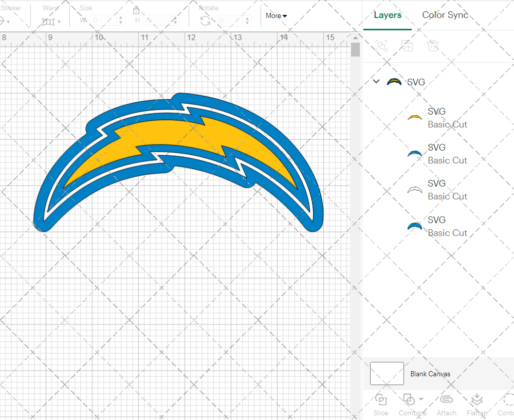This screenshot has height=420, width=514.
Task: Select the solid blue SVG layer thumbnail
Action: 415,226
